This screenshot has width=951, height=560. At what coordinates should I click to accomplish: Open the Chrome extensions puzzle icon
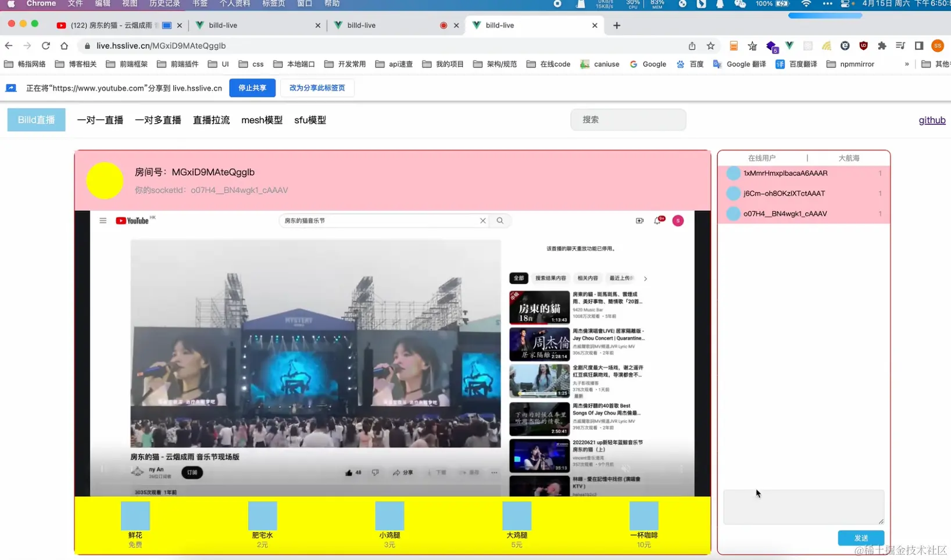(x=882, y=46)
